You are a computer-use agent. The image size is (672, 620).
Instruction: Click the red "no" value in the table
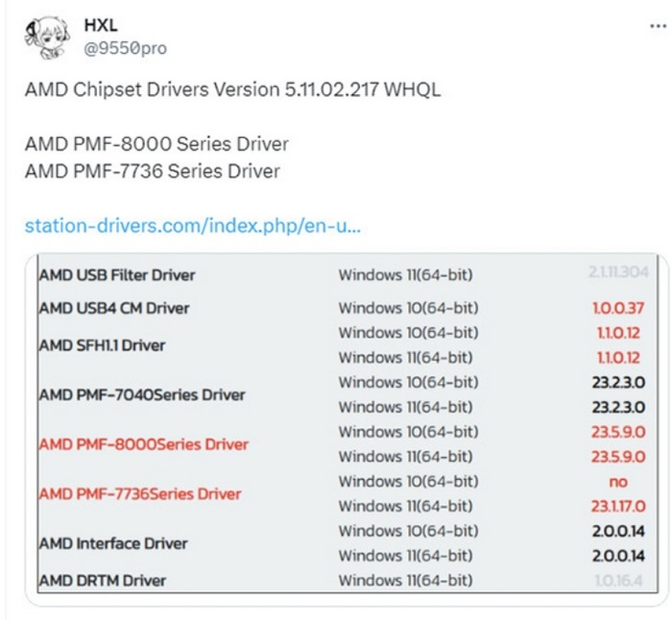[x=617, y=481]
